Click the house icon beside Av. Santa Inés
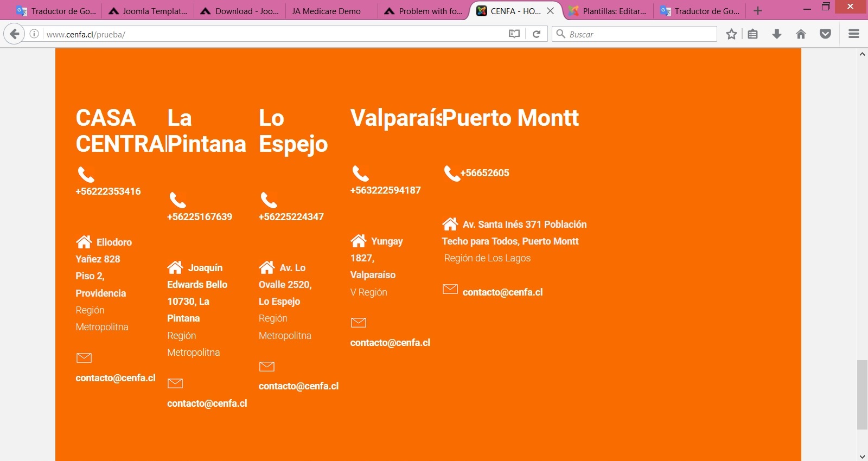Screen dimensions: 868x461 click(x=450, y=223)
